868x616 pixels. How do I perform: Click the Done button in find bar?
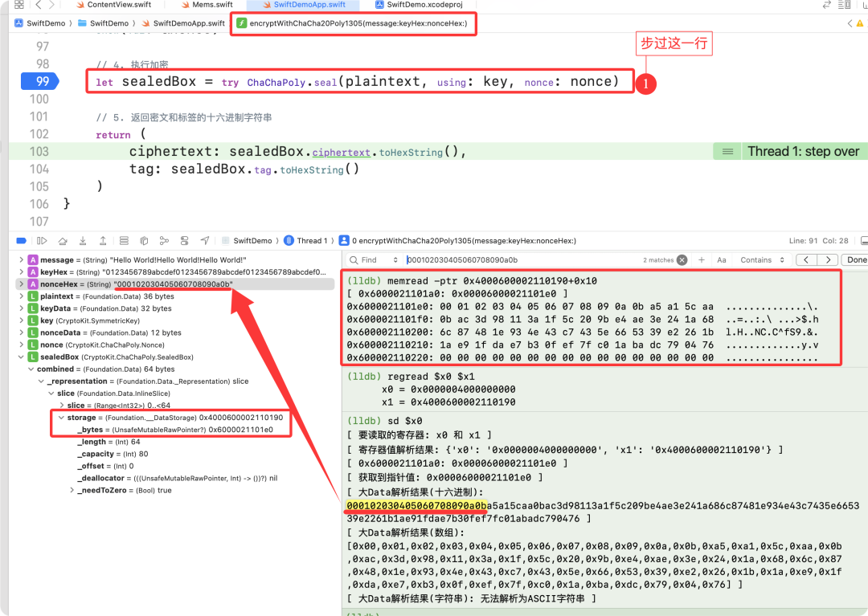pyautogui.click(x=856, y=260)
